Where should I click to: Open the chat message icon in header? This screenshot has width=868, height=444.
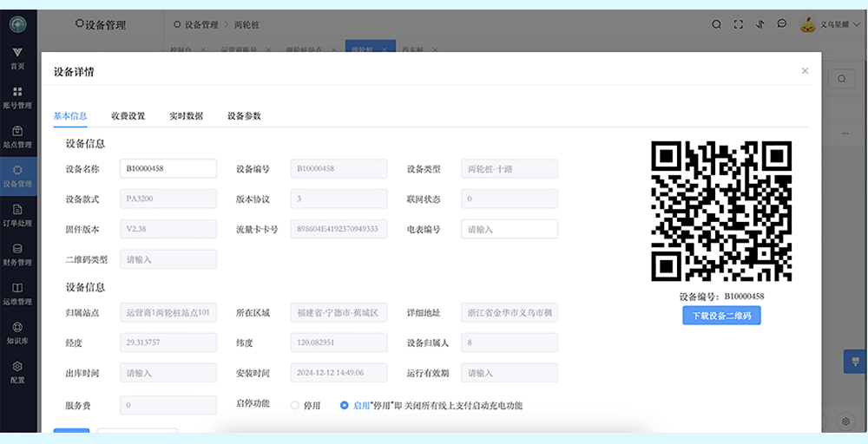point(782,23)
